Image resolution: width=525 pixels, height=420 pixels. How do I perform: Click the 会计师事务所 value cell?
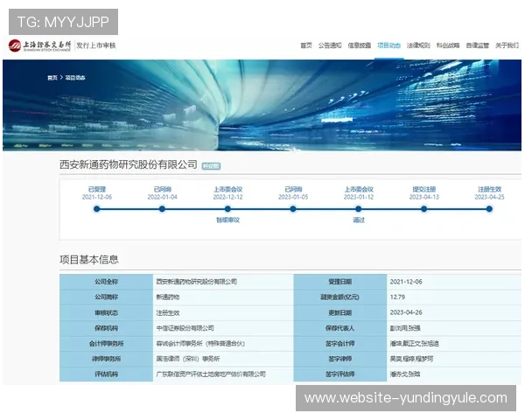223,344
